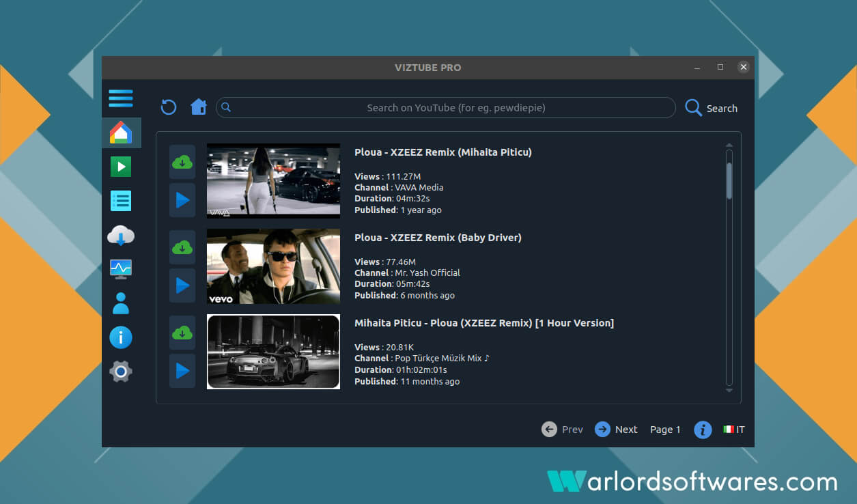Play the 1 Hour Version video

[182, 371]
